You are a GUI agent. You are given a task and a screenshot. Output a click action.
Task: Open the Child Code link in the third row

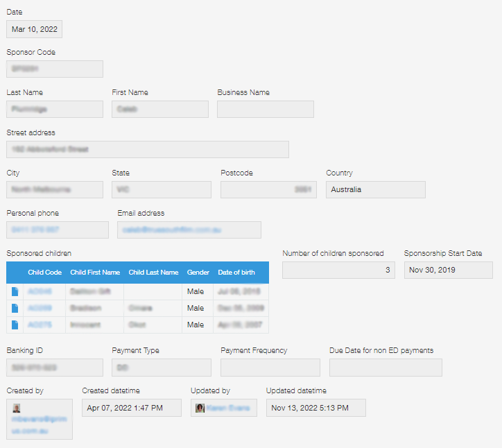[x=40, y=325]
